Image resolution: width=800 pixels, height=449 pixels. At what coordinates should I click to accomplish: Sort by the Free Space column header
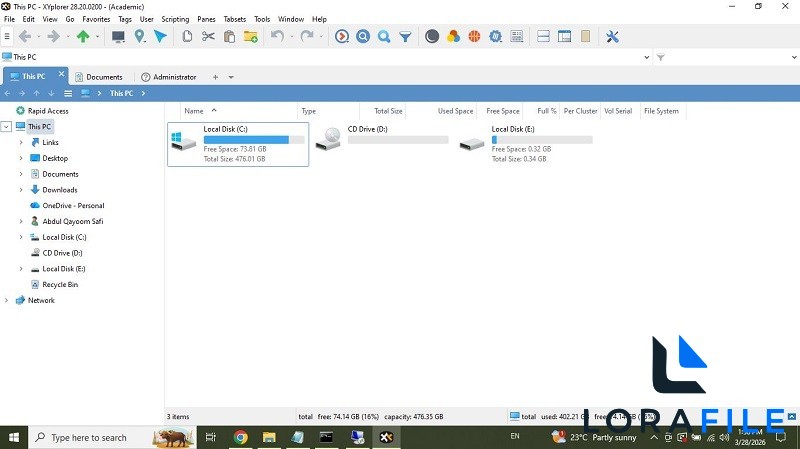point(503,111)
